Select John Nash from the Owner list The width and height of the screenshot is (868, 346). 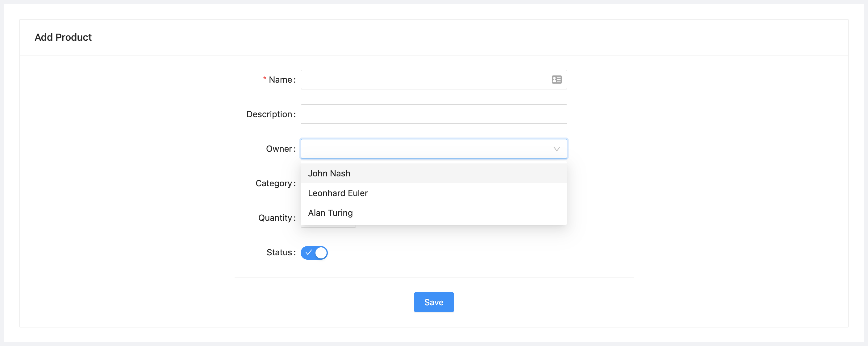click(329, 173)
